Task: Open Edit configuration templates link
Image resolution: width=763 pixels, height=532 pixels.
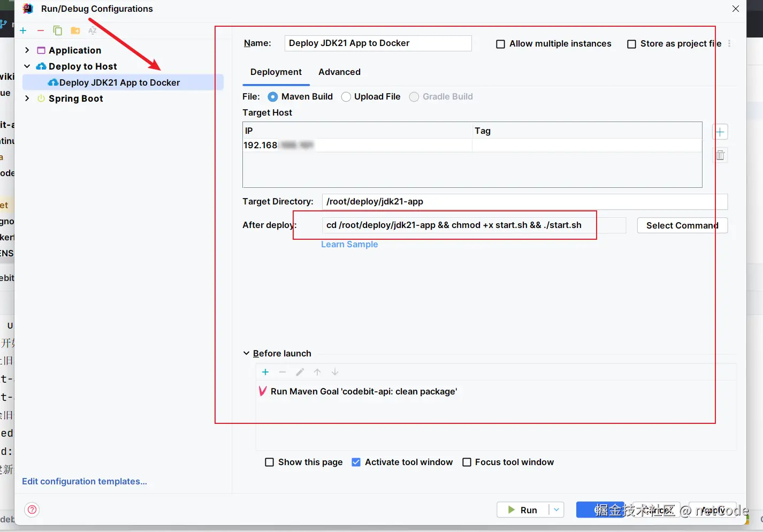Action: pyautogui.click(x=85, y=481)
